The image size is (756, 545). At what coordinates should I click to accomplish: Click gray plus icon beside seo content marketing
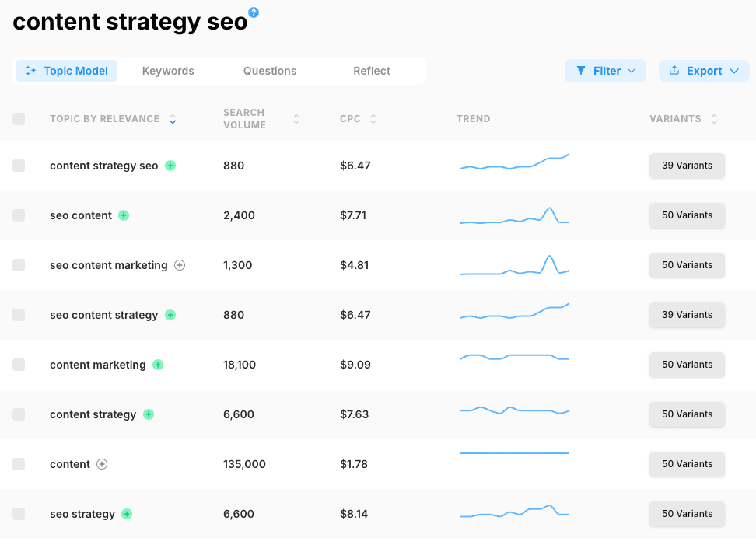pyautogui.click(x=180, y=265)
